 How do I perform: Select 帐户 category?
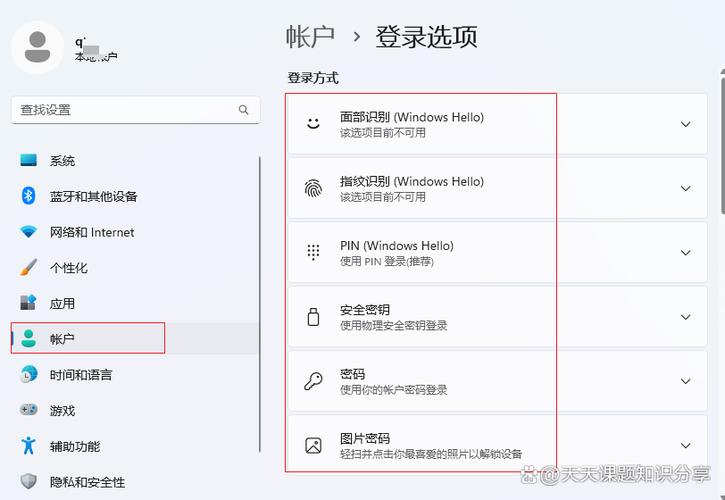(x=135, y=339)
